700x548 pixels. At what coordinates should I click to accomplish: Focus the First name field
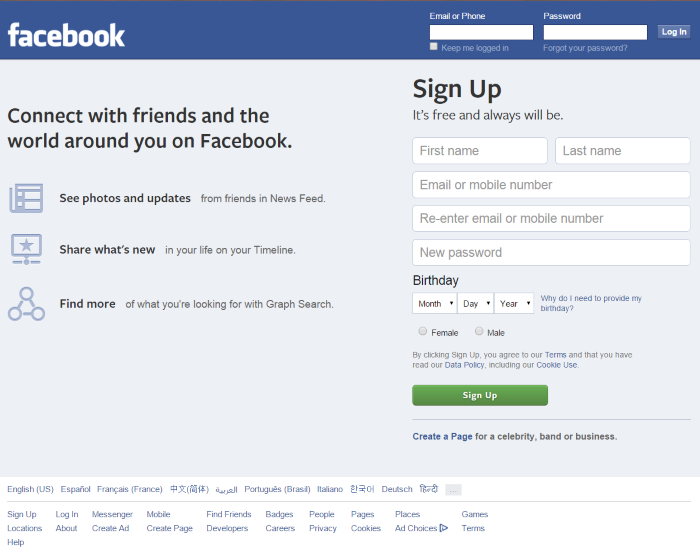480,151
